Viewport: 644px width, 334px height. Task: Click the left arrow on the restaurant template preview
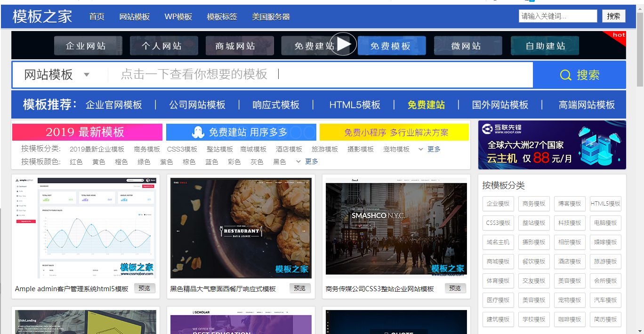(x=178, y=231)
